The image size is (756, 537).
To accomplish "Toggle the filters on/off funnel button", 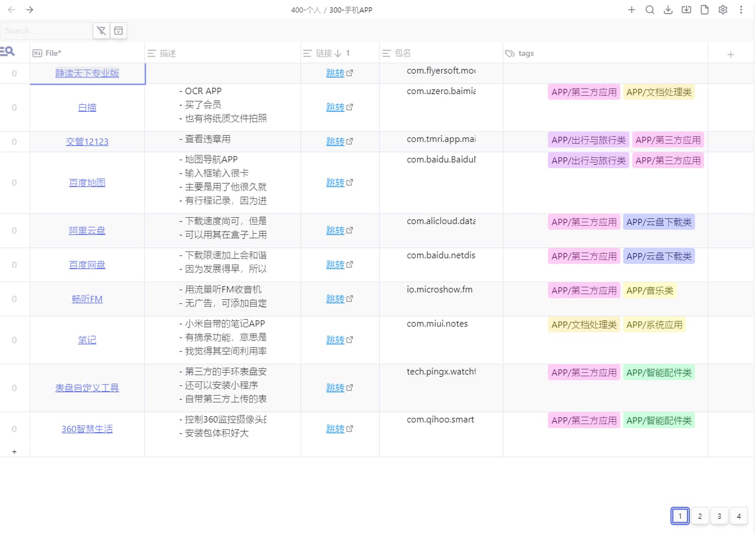I will coord(101,31).
